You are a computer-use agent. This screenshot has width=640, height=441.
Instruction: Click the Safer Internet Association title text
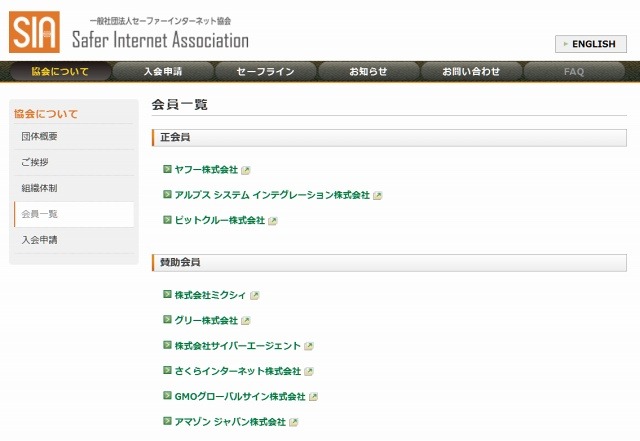[x=160, y=40]
